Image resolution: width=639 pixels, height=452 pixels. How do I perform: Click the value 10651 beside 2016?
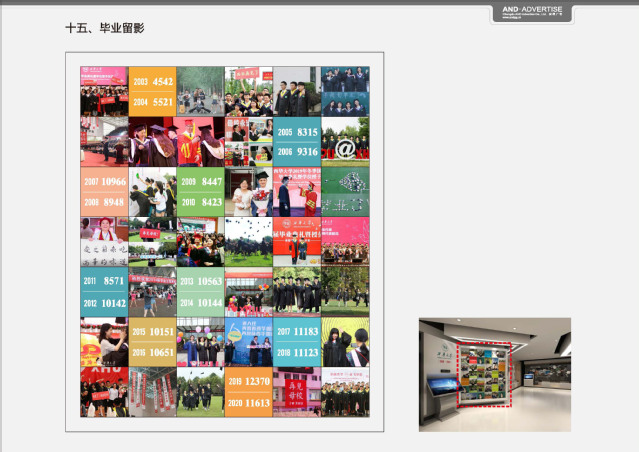pyautogui.click(x=162, y=353)
